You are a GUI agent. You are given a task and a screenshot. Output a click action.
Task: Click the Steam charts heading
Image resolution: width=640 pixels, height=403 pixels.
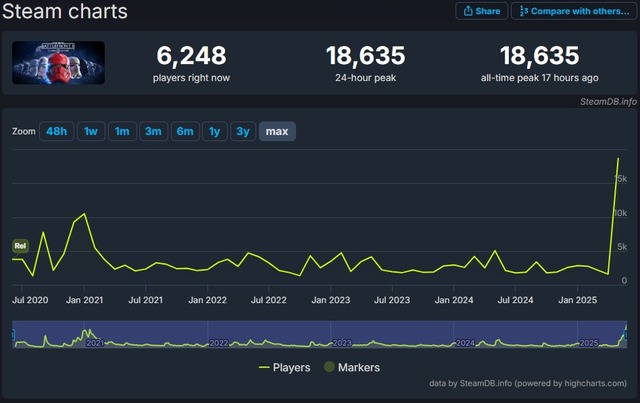tap(65, 11)
